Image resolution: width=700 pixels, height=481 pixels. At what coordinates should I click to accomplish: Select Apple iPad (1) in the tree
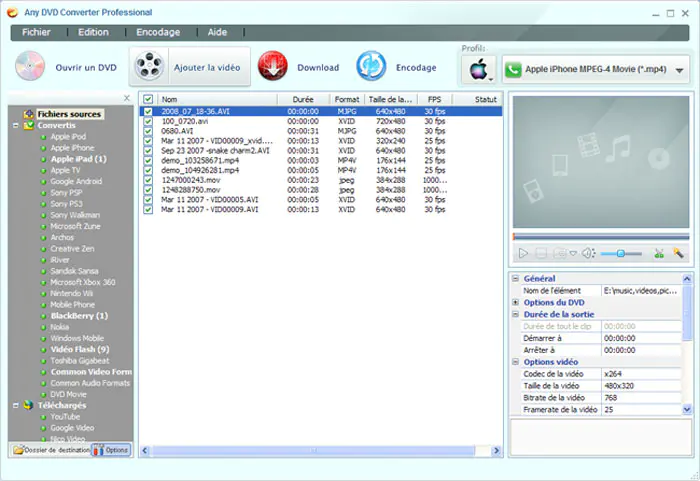point(79,159)
